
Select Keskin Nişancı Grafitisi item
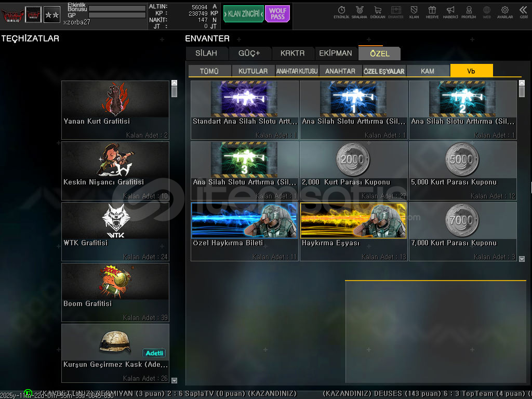click(x=115, y=170)
